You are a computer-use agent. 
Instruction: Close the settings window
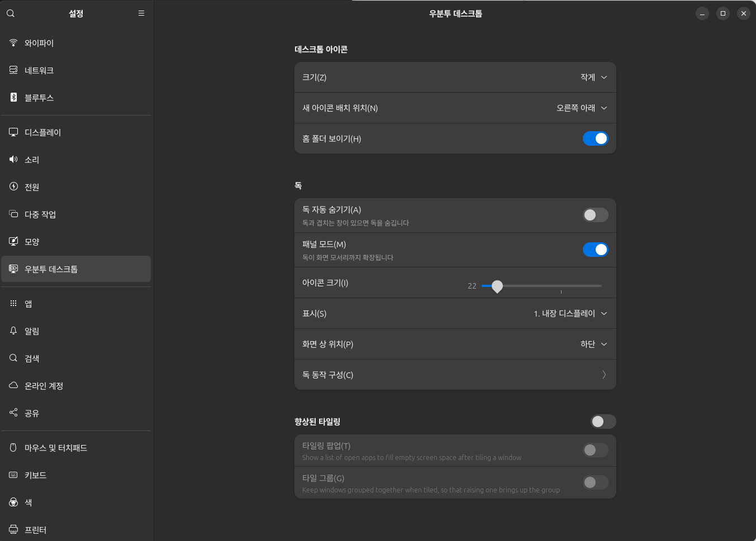pos(744,13)
